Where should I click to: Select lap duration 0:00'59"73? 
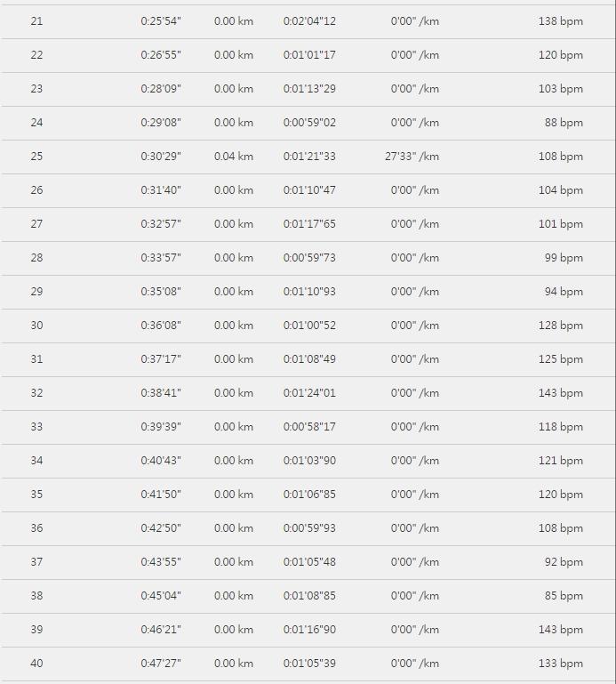pyautogui.click(x=309, y=257)
